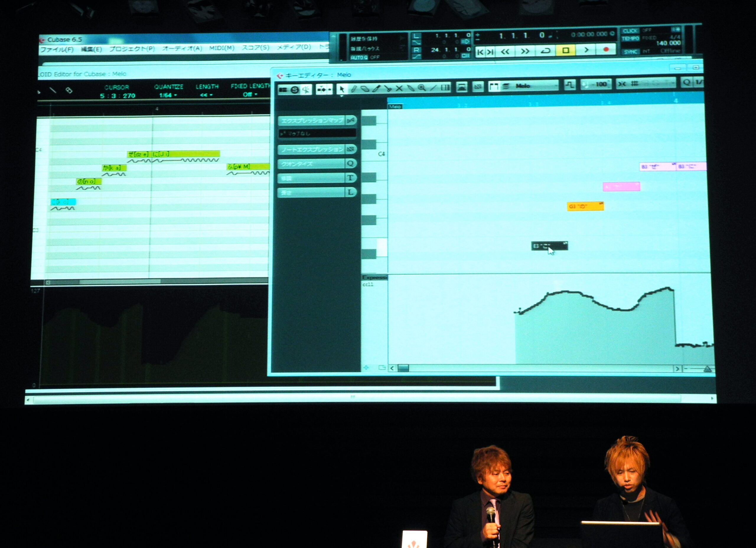This screenshot has width=756, height=548.
Task: Select the Trim tool in Key Editor toolbar
Action: click(x=376, y=88)
